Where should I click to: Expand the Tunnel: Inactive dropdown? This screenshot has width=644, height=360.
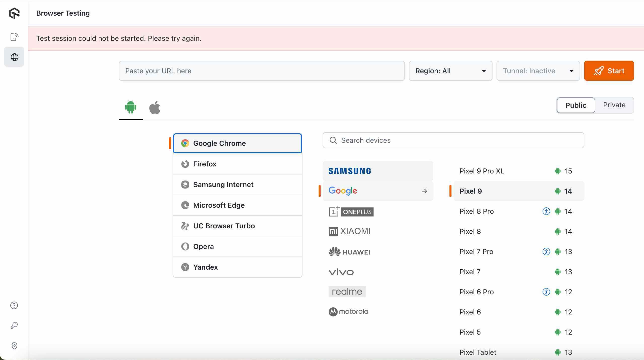tap(538, 71)
